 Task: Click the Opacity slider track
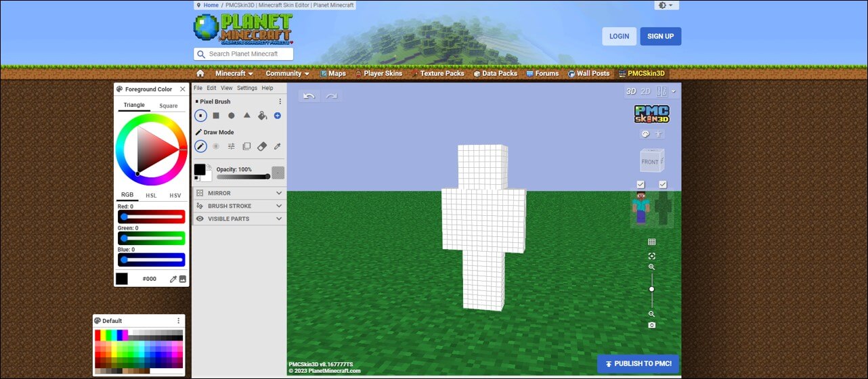pos(243,177)
